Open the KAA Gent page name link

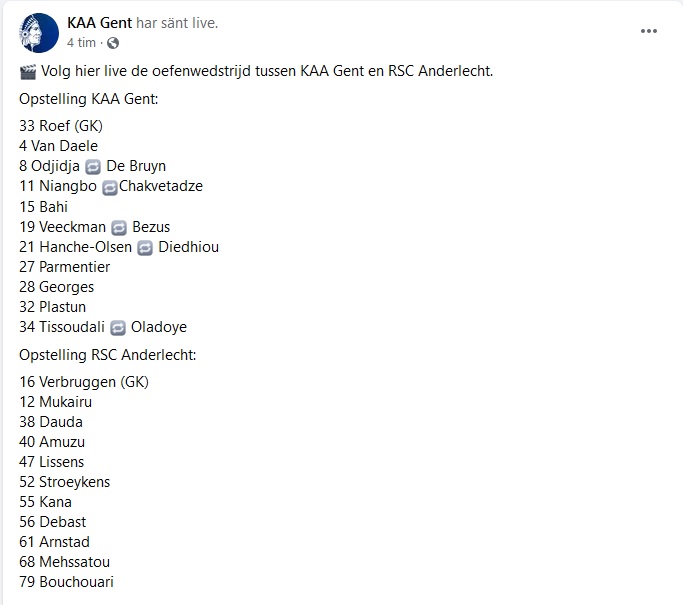tap(99, 23)
